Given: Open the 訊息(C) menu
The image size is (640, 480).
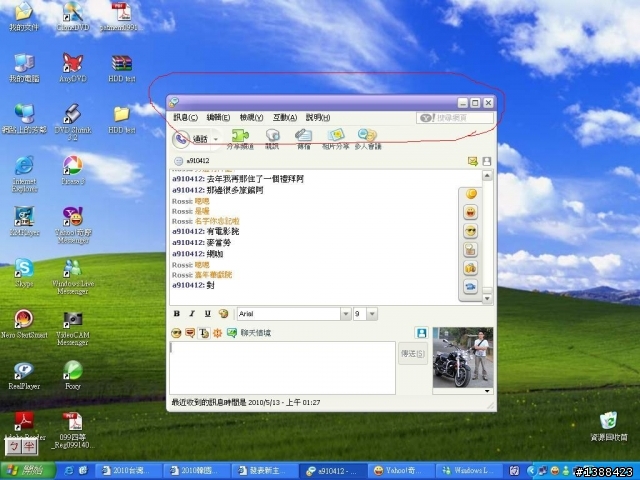Looking at the screenshot, I should point(186,118).
